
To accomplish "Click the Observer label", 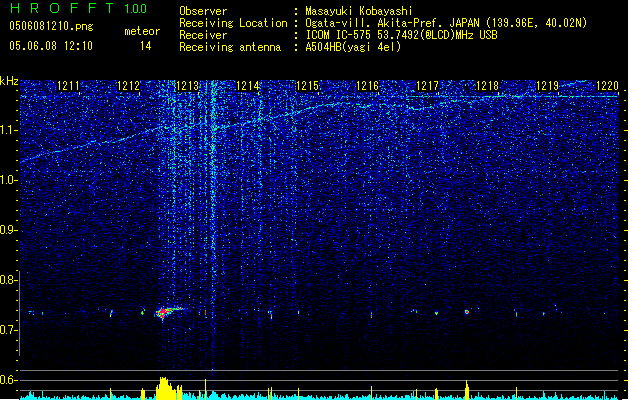I will tap(203, 11).
